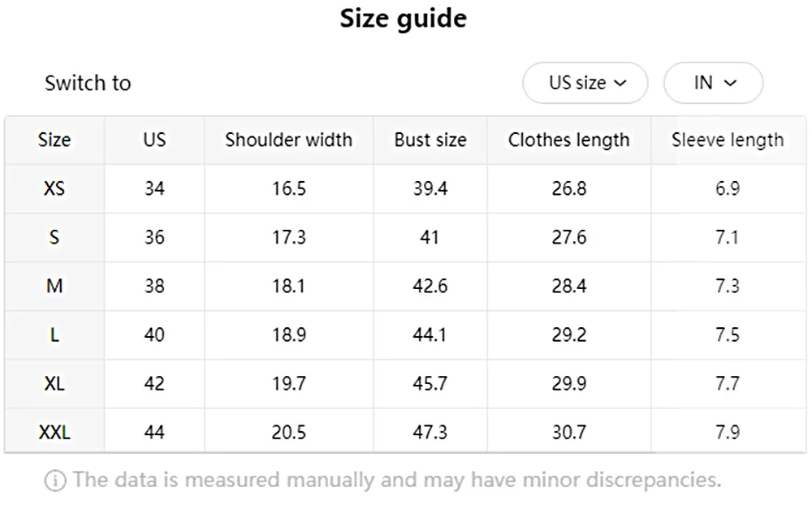Click the US size 44 for XXL
This screenshot has height=505, width=812.
[x=153, y=431]
